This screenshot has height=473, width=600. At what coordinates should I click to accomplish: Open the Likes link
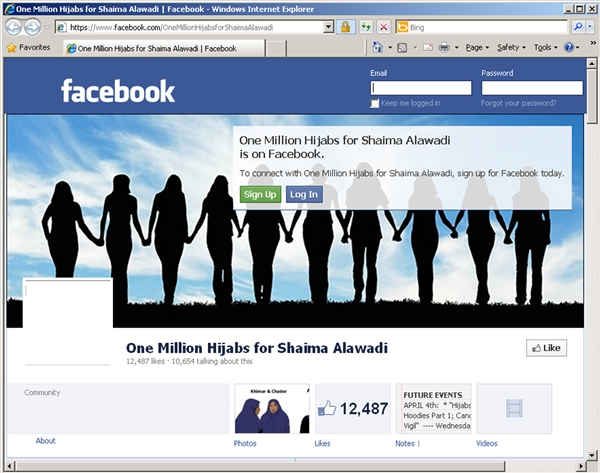pyautogui.click(x=322, y=443)
